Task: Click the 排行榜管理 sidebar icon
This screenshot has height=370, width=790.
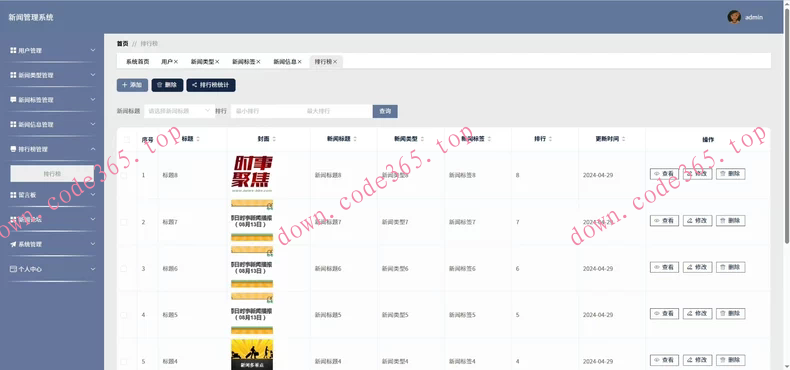Action: 13,149
